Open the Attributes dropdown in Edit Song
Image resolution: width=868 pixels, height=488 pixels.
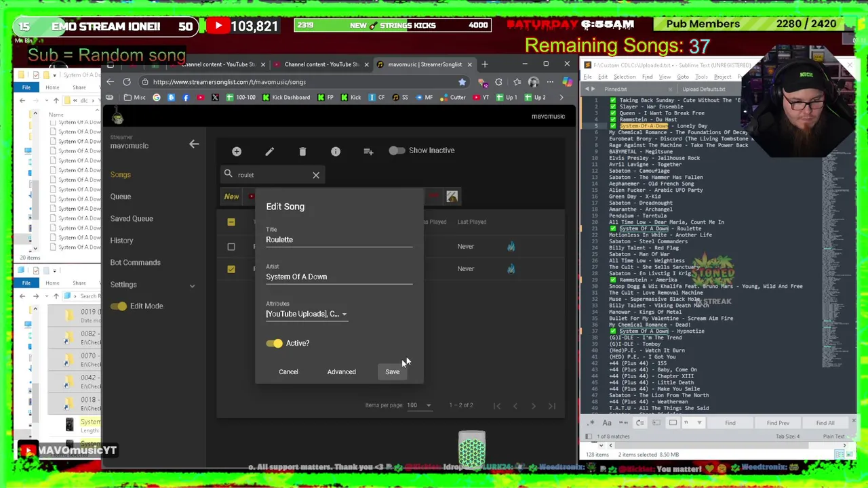pos(307,314)
